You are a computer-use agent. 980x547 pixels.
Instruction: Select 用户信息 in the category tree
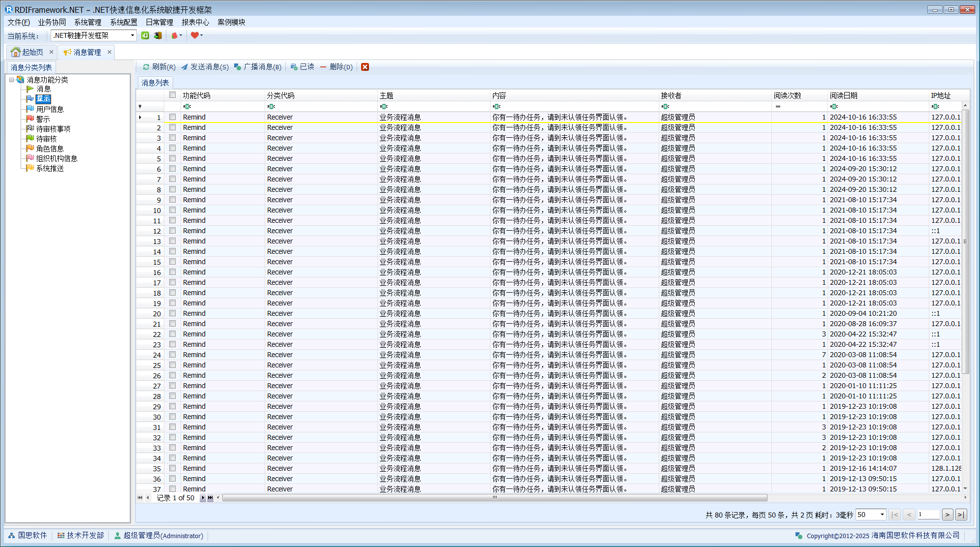(x=50, y=109)
